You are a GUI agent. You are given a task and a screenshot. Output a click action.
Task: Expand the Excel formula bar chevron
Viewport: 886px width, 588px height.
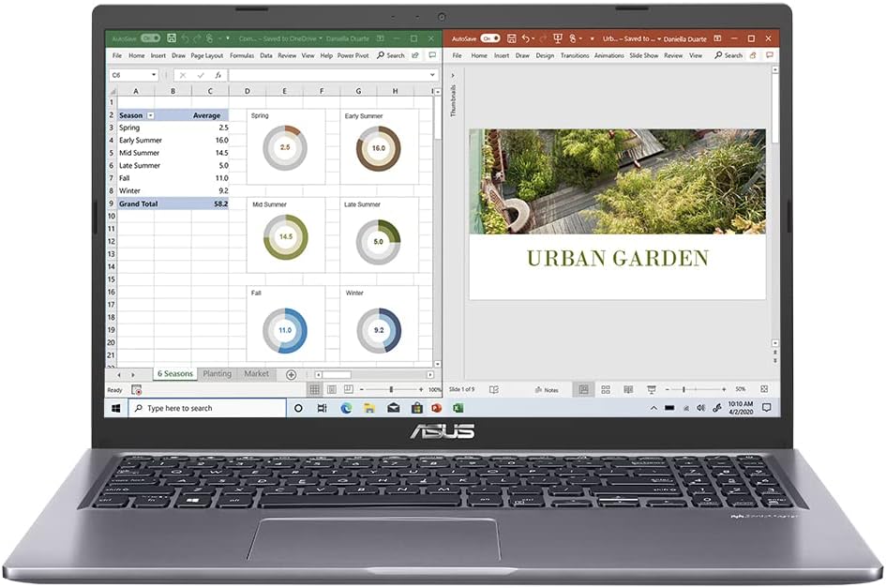click(434, 73)
